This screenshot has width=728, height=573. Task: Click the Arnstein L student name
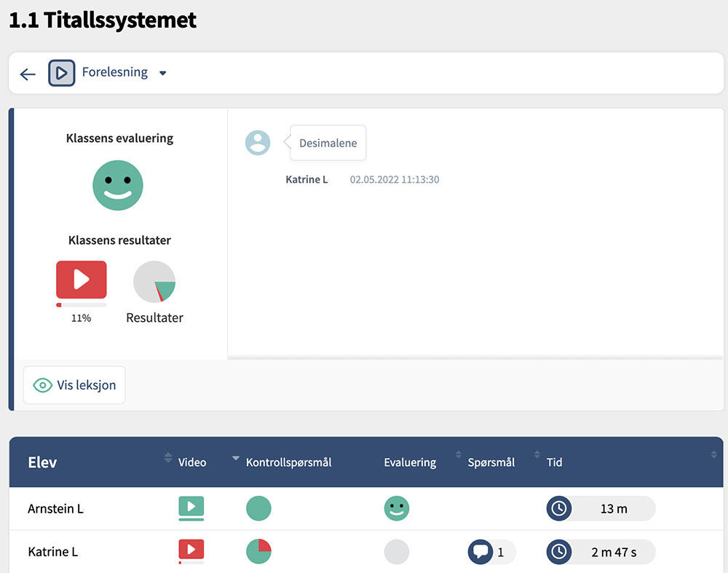click(x=55, y=509)
